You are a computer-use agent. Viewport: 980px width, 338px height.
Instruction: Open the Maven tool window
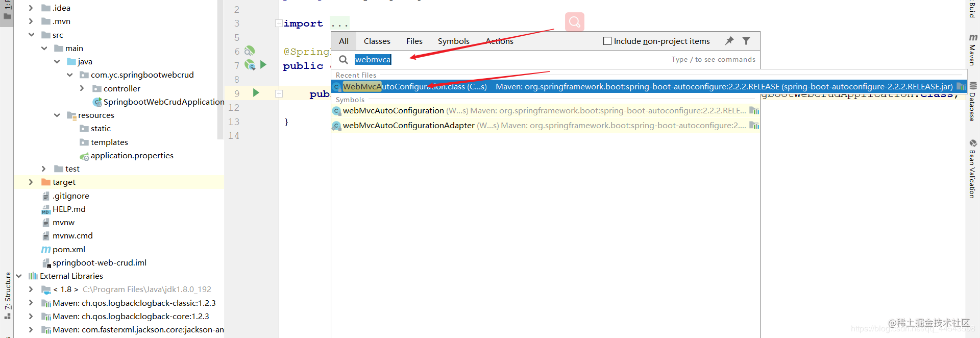point(973,50)
